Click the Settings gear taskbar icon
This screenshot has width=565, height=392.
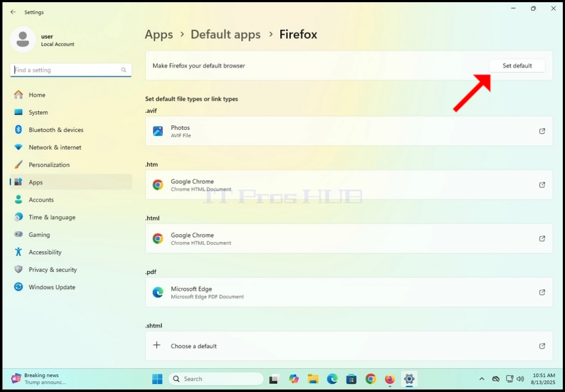coord(409,379)
